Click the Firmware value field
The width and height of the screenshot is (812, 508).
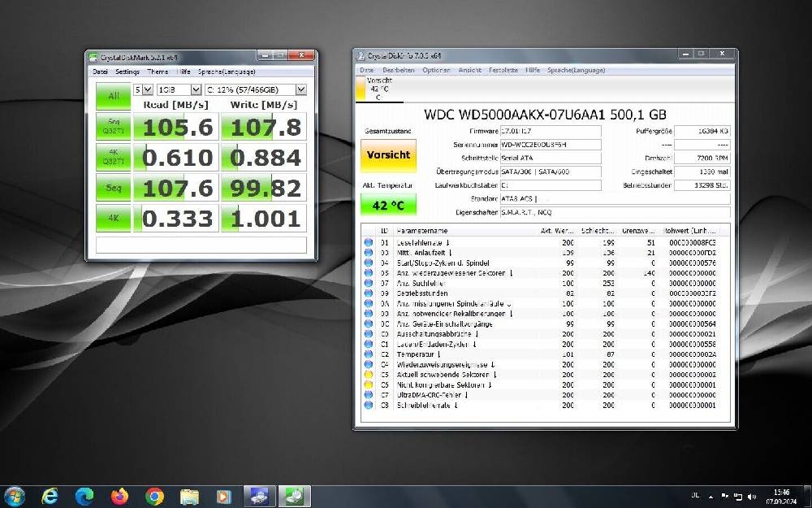tap(551, 132)
